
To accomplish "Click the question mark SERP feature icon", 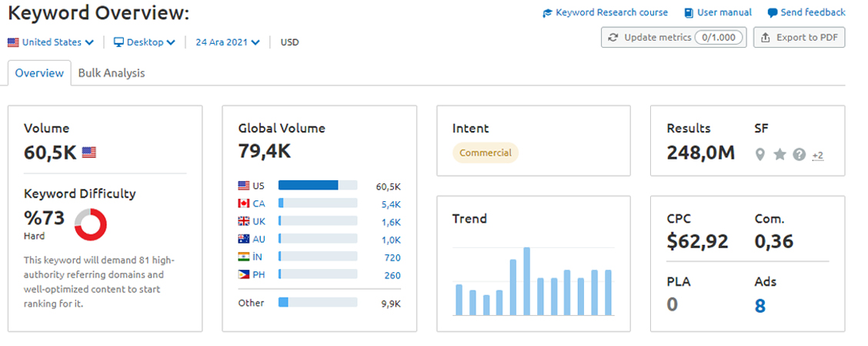I will click(799, 155).
